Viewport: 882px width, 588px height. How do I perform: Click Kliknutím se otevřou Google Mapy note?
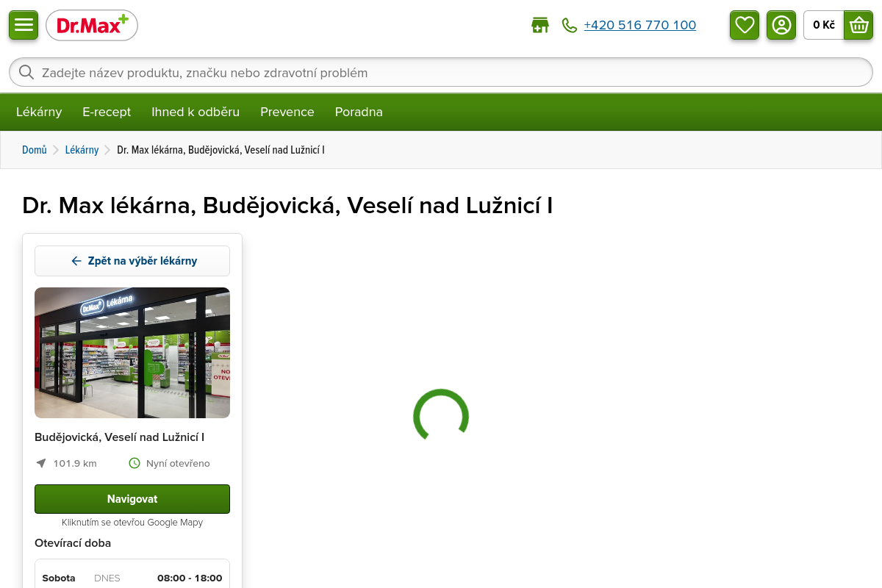pyautogui.click(x=132, y=523)
